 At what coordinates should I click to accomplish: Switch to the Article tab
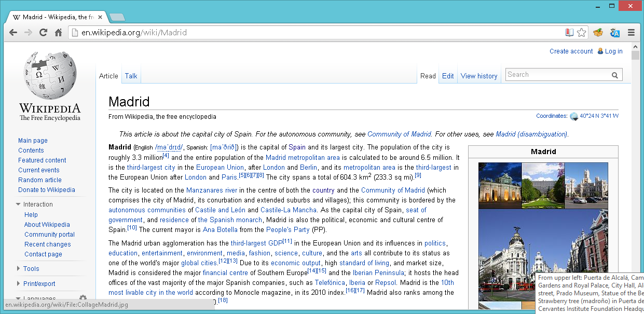coord(108,76)
